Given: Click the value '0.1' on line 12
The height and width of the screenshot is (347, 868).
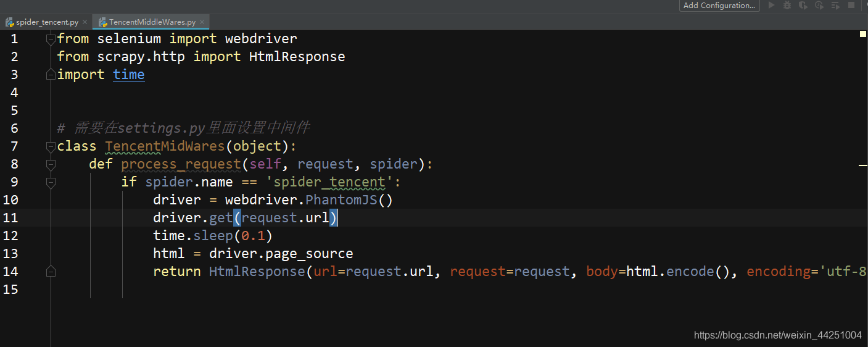Looking at the screenshot, I should point(254,236).
